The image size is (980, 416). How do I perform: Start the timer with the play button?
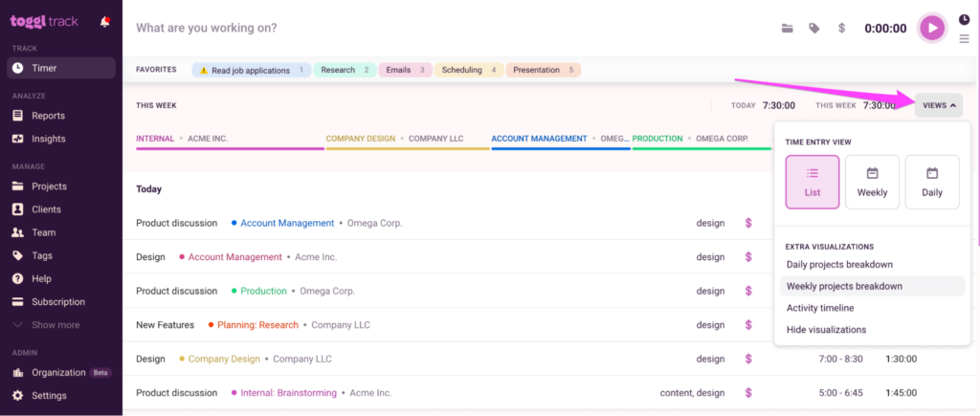click(x=931, y=28)
